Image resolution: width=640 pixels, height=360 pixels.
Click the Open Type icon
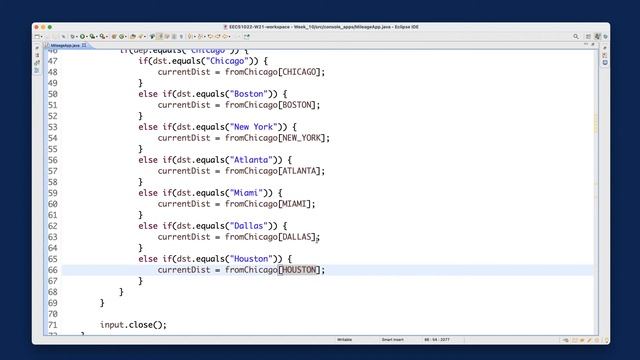point(133,36)
